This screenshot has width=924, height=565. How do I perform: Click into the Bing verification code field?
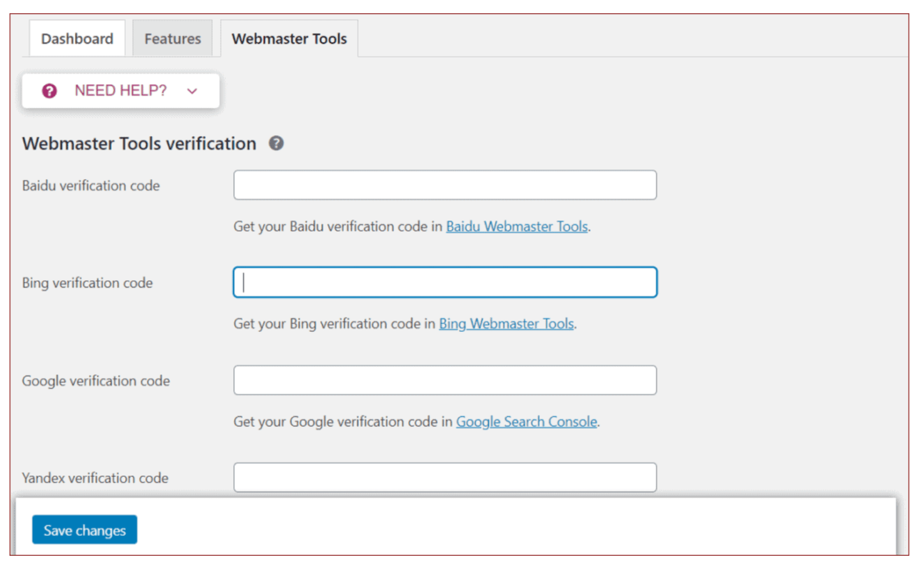click(445, 282)
